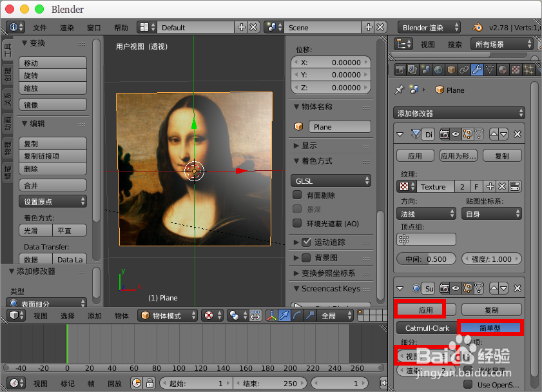
Task: Show texture in texture tab icon
Action: [514, 187]
